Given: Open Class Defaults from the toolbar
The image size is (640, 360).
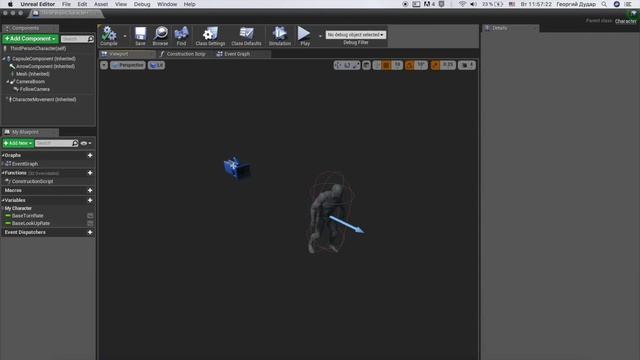Looking at the screenshot, I should [246, 36].
